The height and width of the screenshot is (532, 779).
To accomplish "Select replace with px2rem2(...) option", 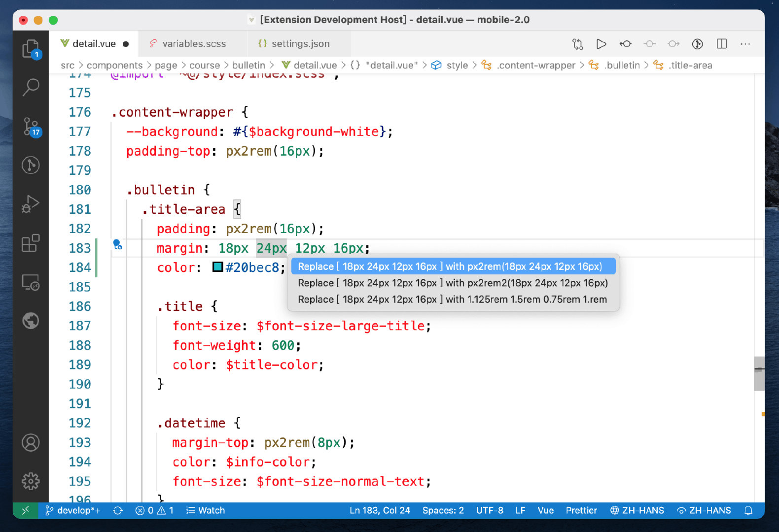I will coord(453,283).
